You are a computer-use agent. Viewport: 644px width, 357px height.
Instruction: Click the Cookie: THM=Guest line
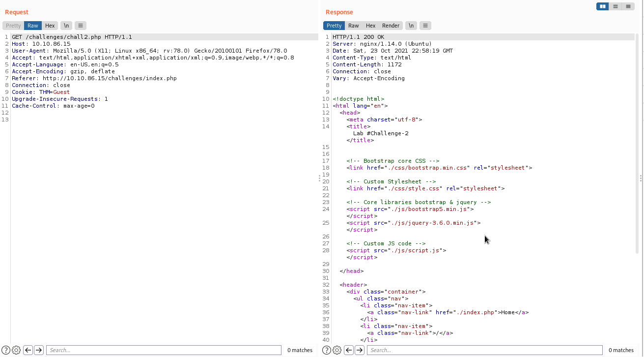41,92
